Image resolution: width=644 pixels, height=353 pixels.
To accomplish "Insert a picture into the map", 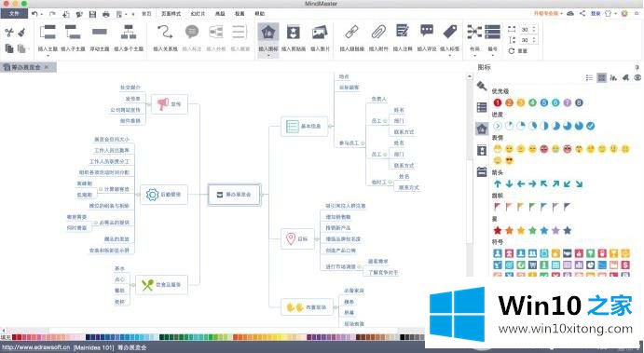I will (320, 37).
